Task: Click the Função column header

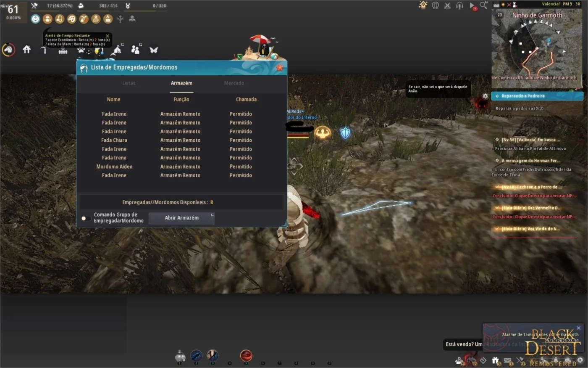Action: coord(181,100)
